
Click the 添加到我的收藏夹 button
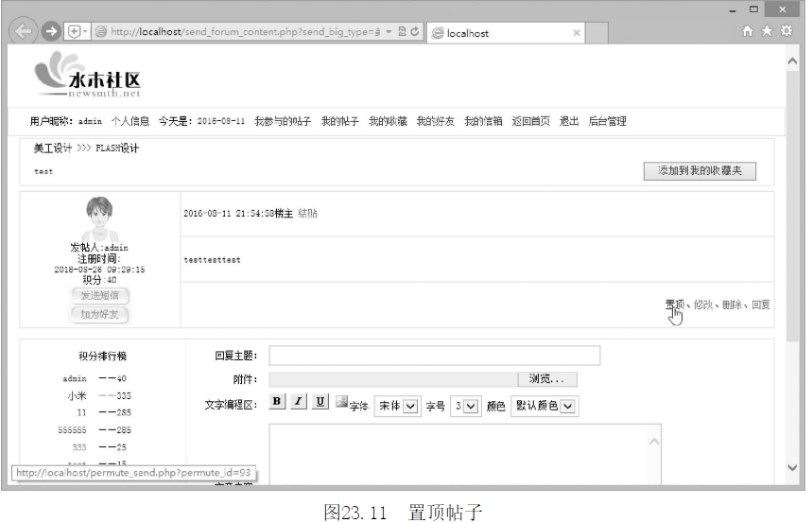coord(700,171)
